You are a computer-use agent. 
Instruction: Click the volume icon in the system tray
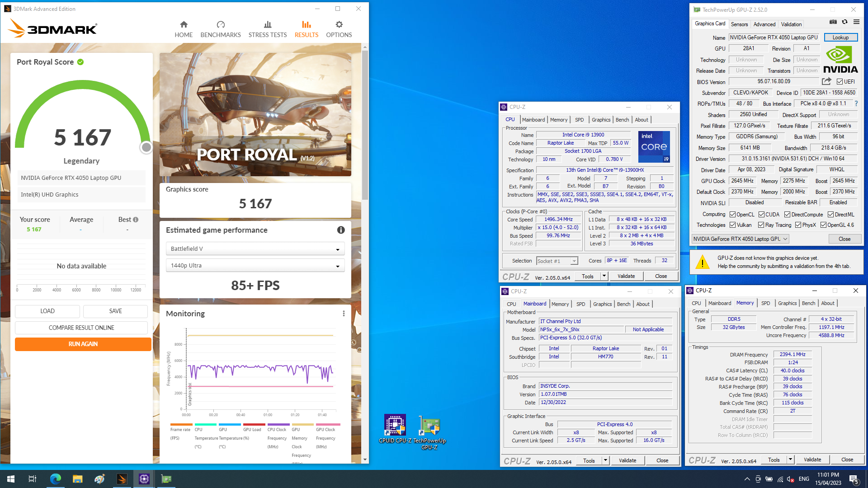[791, 479]
